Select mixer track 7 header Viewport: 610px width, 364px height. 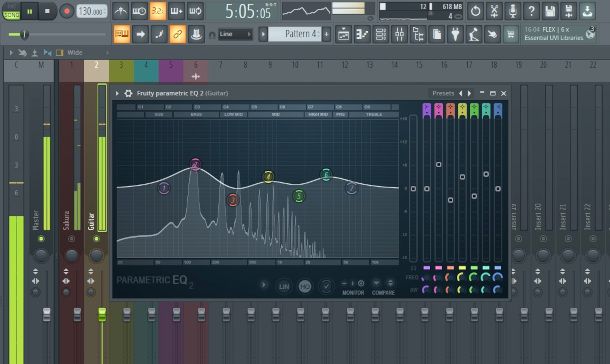(x=220, y=71)
